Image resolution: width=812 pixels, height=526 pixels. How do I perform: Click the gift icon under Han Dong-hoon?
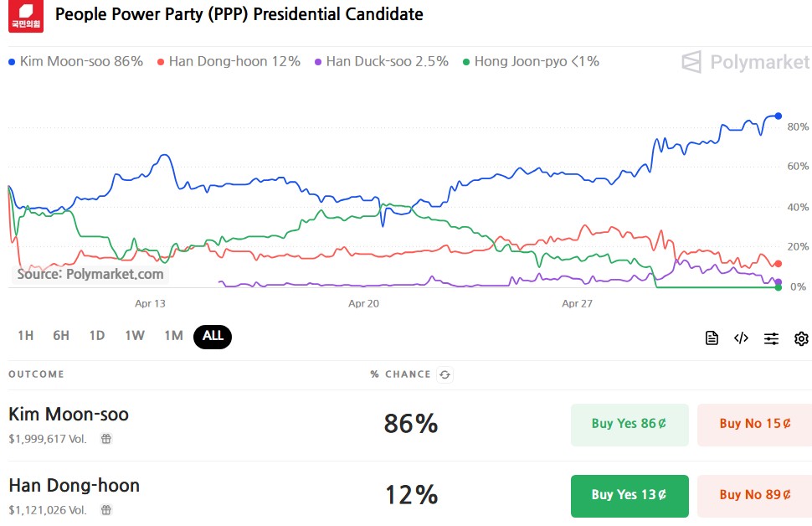coord(106,509)
